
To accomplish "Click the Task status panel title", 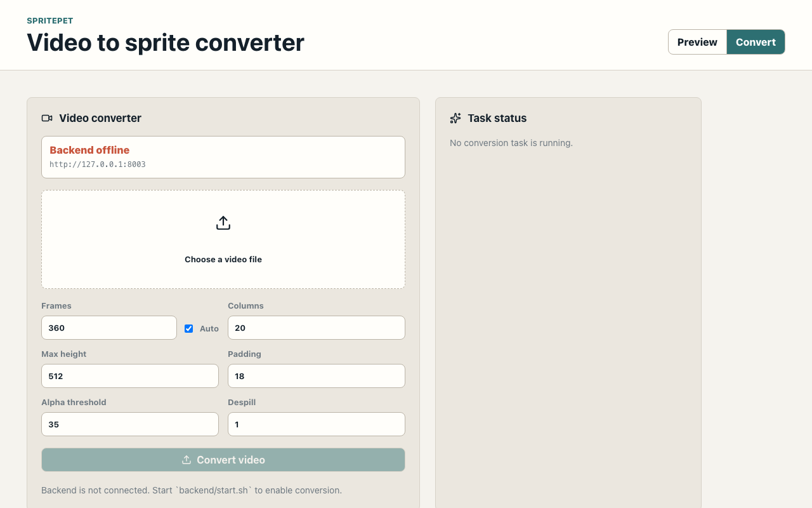I will tap(497, 118).
